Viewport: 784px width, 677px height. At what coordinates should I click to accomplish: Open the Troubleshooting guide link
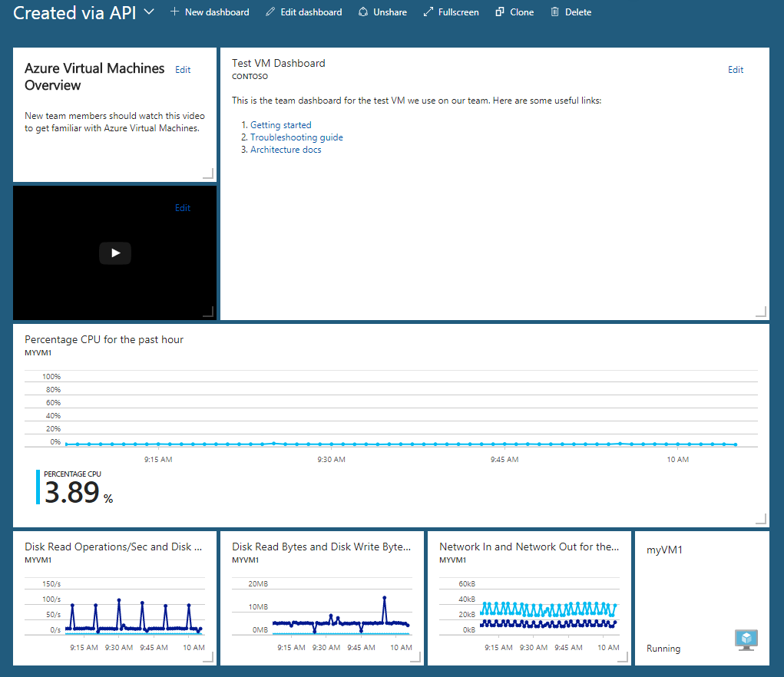click(296, 137)
